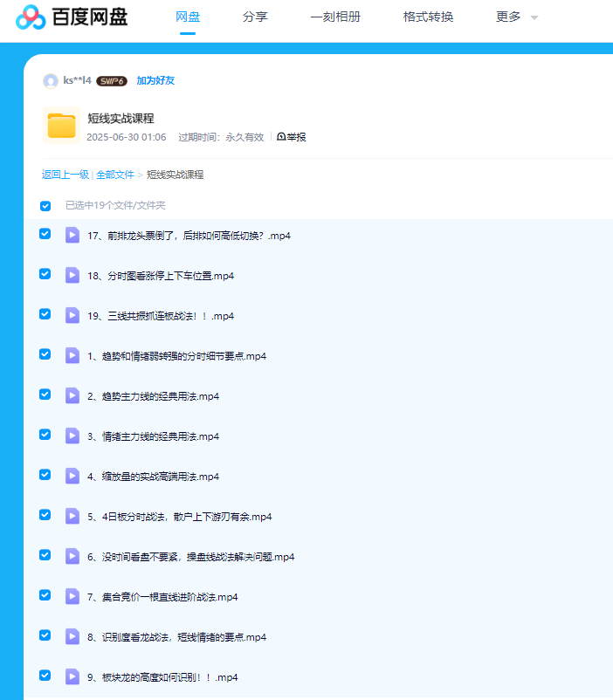Click video icon for 1、趋势和情绪弱转强
The height and width of the screenshot is (700, 613).
[x=72, y=355]
